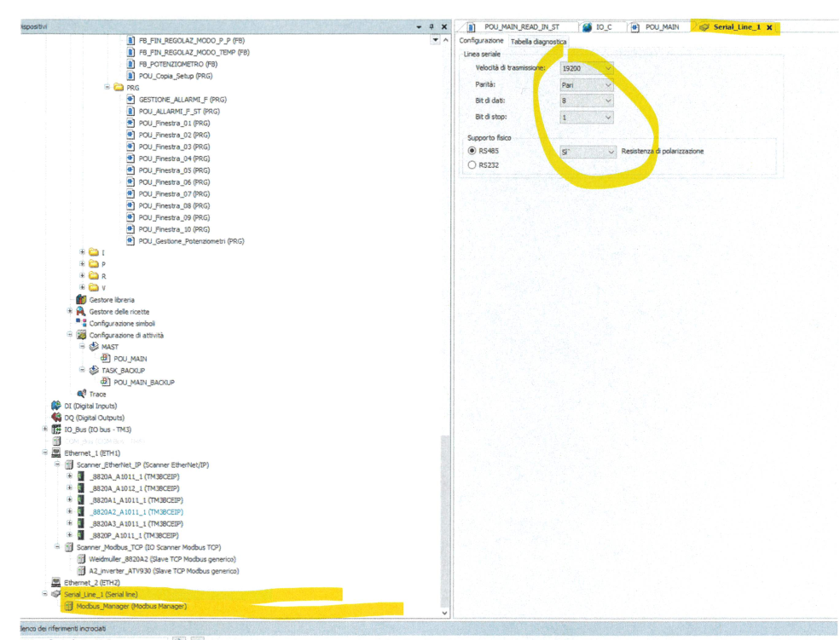The width and height of the screenshot is (840, 640).
Task: Open the Bit di stop dropdown
Action: click(607, 117)
